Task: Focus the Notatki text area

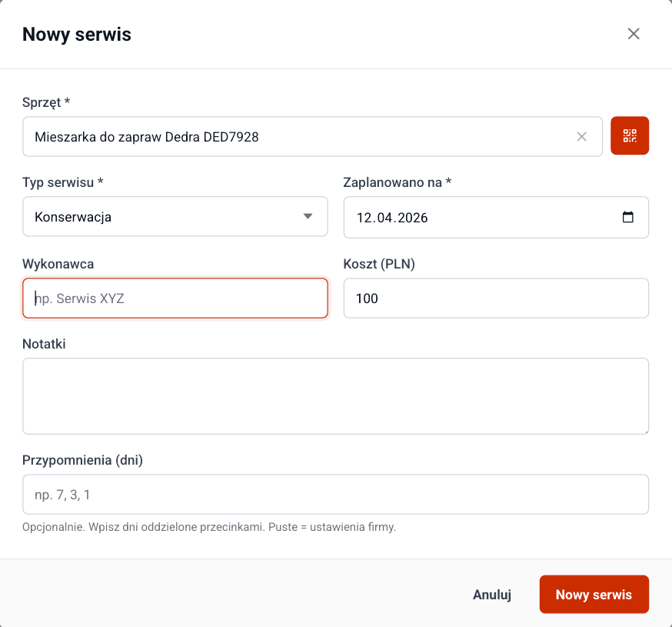Action: pos(335,396)
